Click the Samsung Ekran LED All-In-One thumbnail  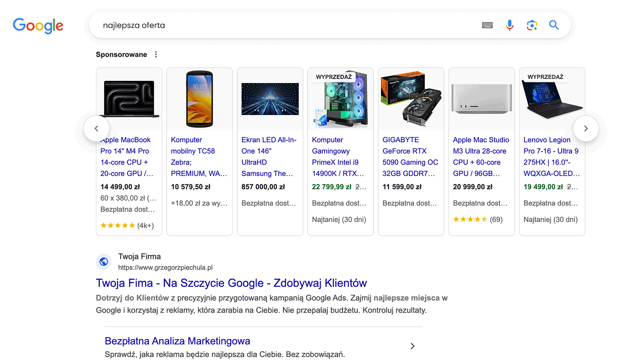tap(270, 99)
